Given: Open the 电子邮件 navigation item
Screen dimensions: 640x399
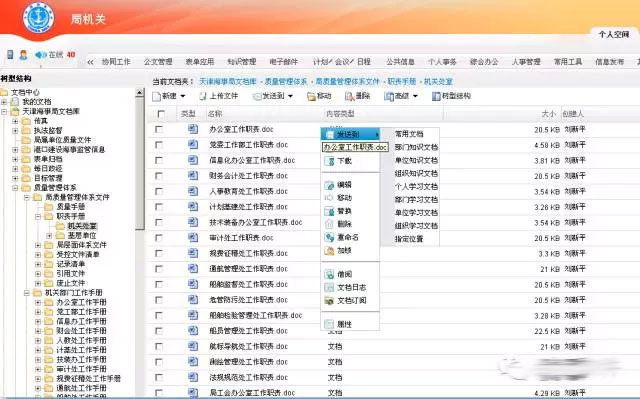Looking at the screenshot, I should coord(284,62).
